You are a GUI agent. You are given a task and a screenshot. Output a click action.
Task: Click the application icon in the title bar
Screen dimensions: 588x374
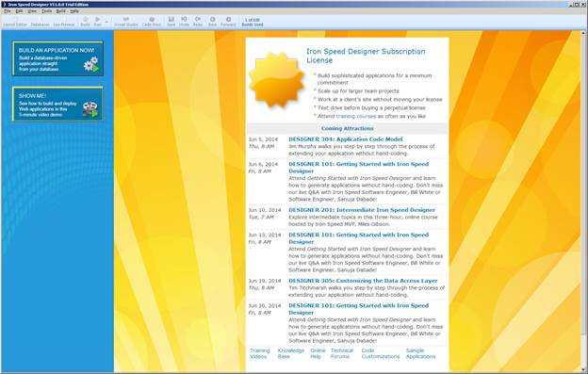tap(4, 4)
